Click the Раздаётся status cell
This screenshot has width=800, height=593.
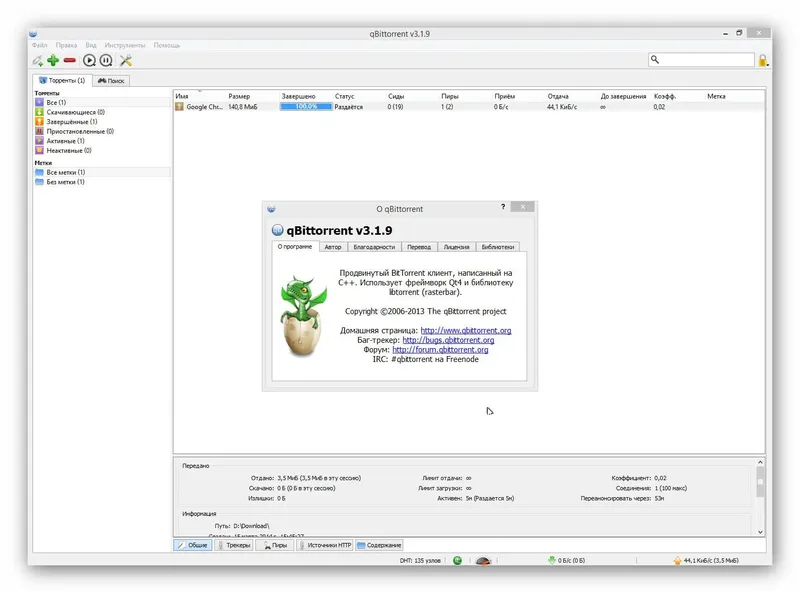point(349,107)
